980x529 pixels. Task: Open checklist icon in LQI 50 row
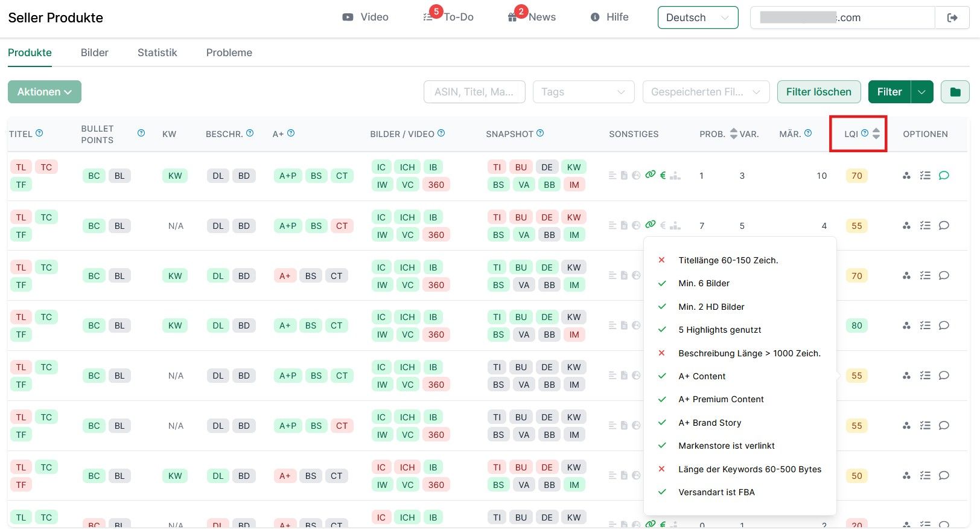point(925,475)
